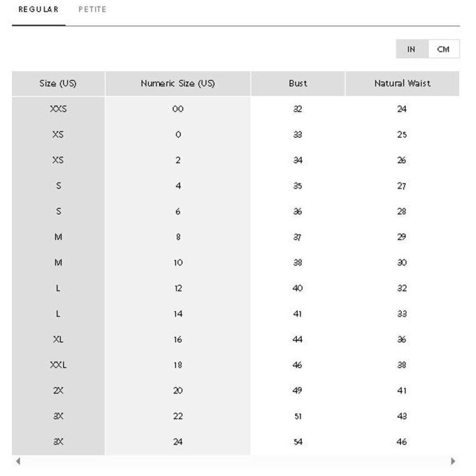Viewport: 476px width, 476px height.
Task: Click the left scroll arrow below the table
Action: 18,461
